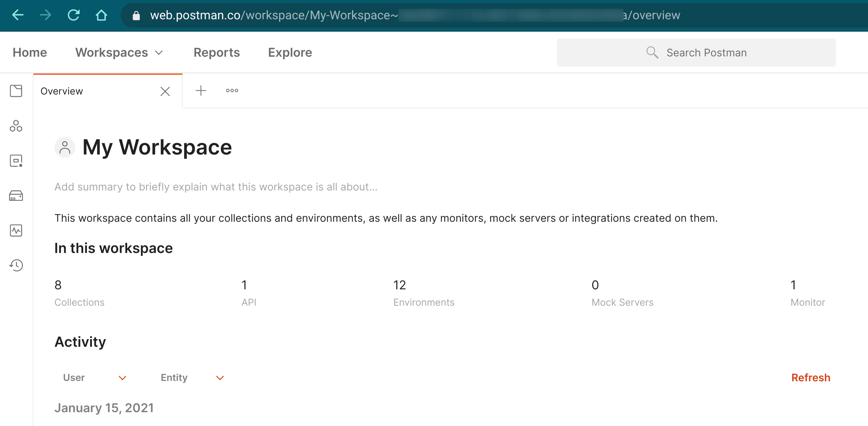Click the browser address bar URL
The image size is (868, 426).
(415, 15)
